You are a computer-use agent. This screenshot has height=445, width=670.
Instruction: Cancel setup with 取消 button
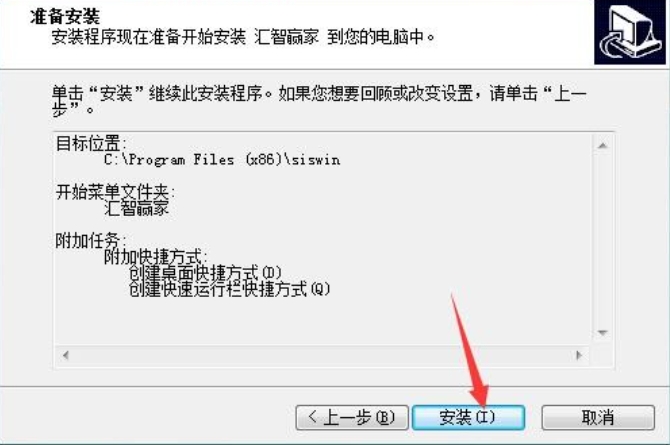pyautogui.click(x=598, y=417)
